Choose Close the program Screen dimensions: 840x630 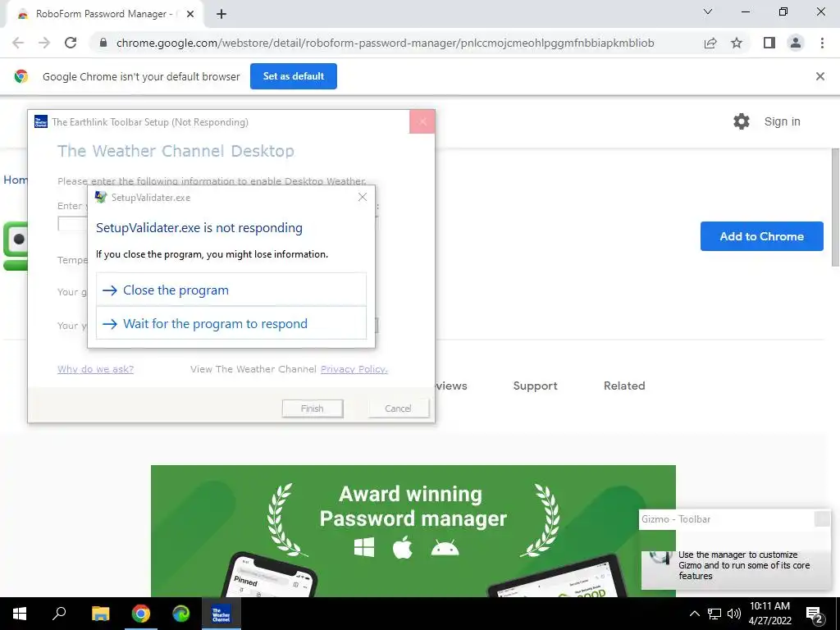tap(231, 290)
